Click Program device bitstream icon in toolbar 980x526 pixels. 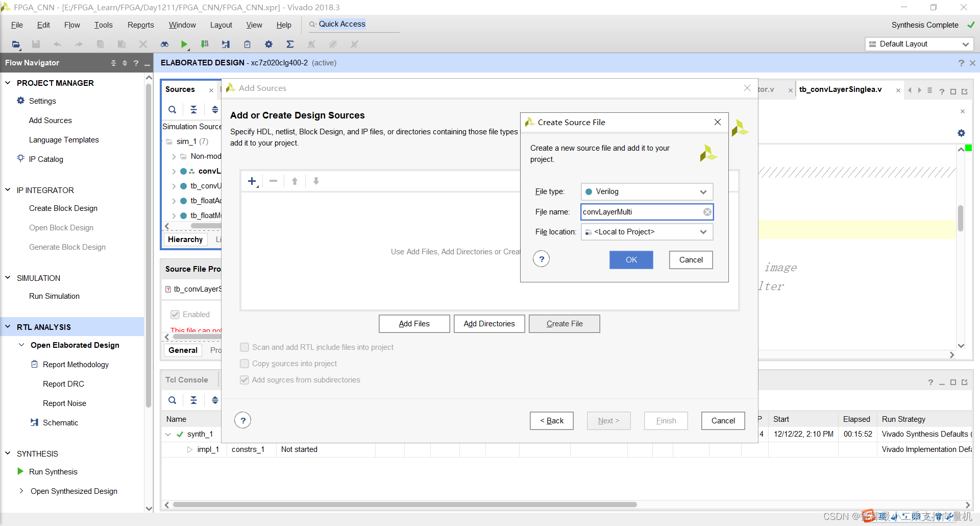point(205,44)
